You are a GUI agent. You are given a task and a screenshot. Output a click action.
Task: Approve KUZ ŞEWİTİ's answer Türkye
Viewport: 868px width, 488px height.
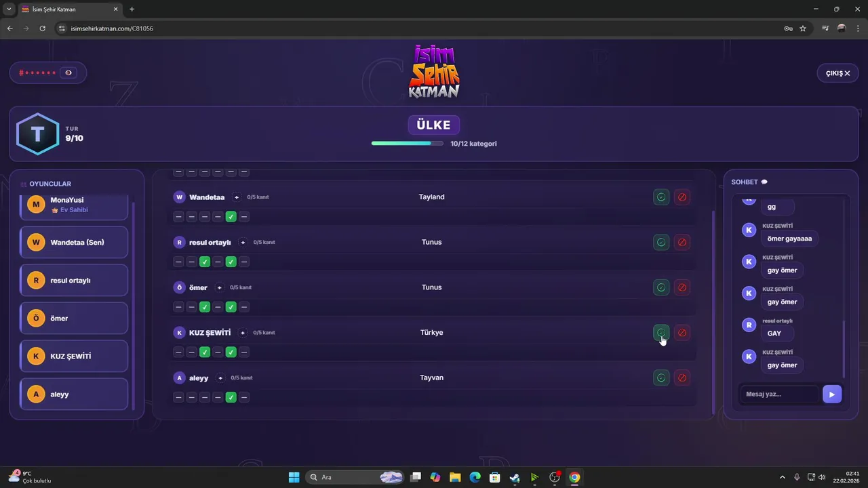click(661, 333)
